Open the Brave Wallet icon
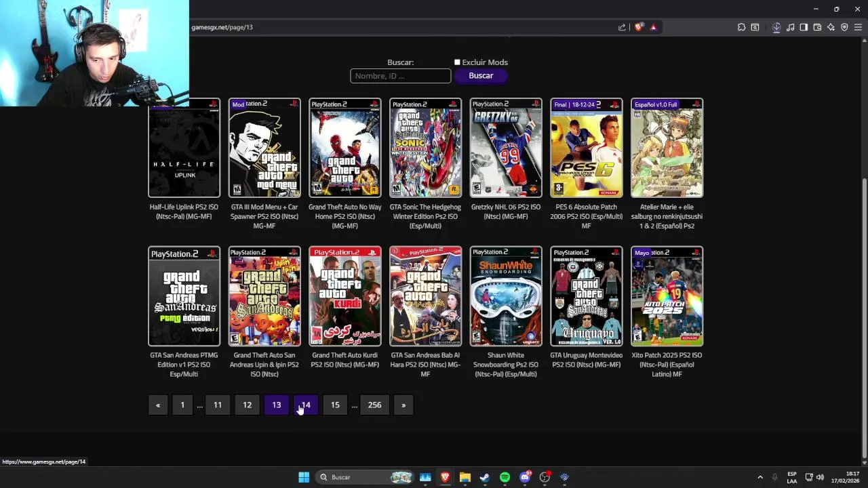Image resolution: width=868 pixels, height=488 pixels. tap(817, 27)
